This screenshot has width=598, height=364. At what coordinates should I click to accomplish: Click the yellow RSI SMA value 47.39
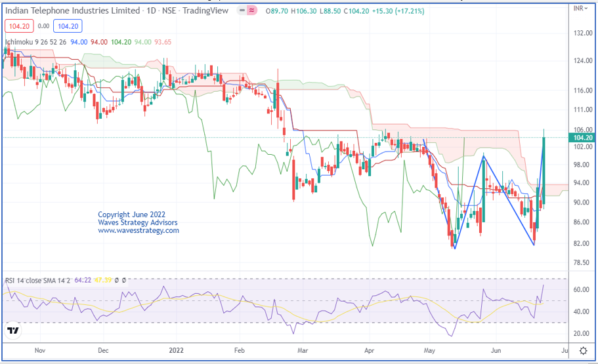point(102,280)
